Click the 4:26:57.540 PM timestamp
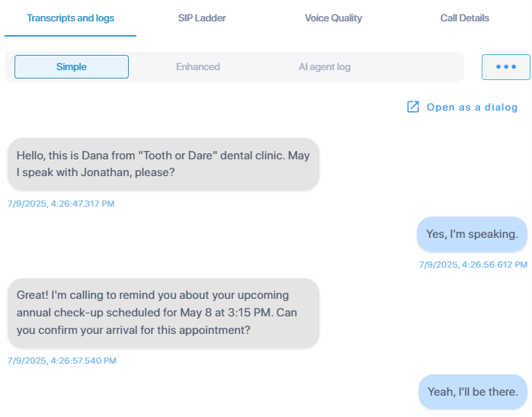 [x=62, y=361]
